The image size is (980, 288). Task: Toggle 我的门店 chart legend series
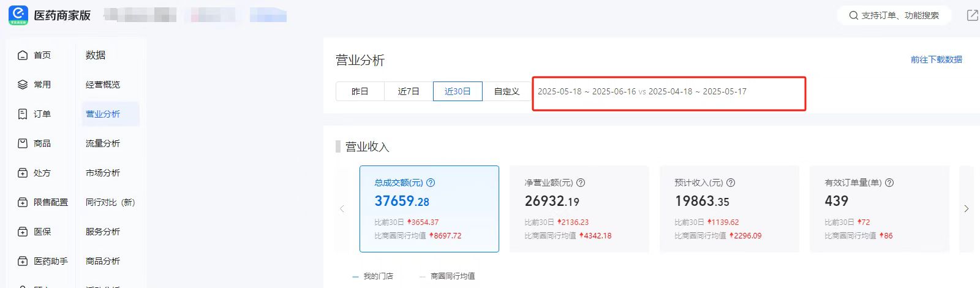[373, 276]
